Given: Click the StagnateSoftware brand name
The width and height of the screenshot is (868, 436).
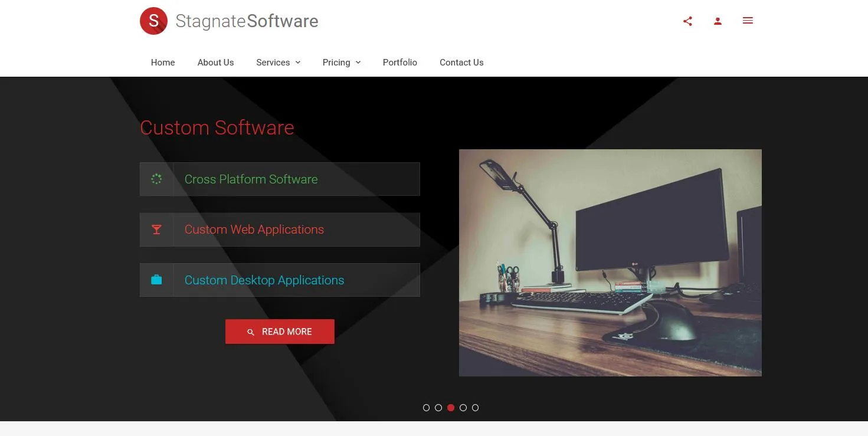Looking at the screenshot, I should click(247, 21).
